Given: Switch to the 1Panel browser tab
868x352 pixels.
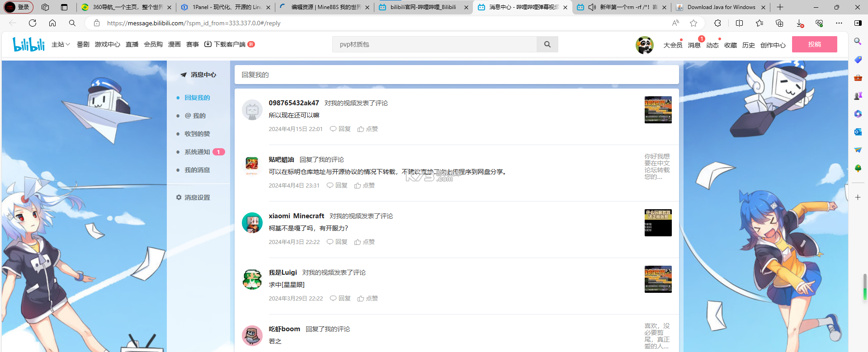Looking at the screenshot, I should click(225, 7).
